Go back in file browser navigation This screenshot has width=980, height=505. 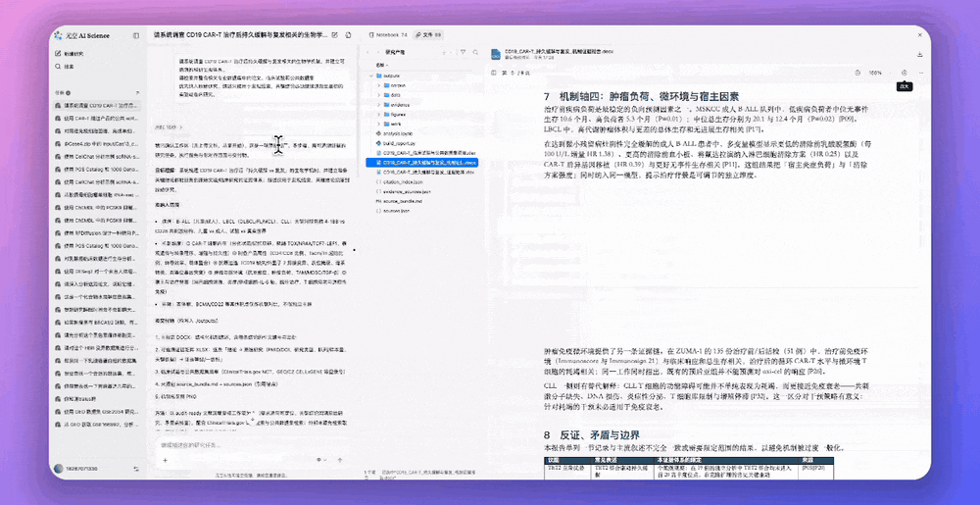click(x=368, y=53)
